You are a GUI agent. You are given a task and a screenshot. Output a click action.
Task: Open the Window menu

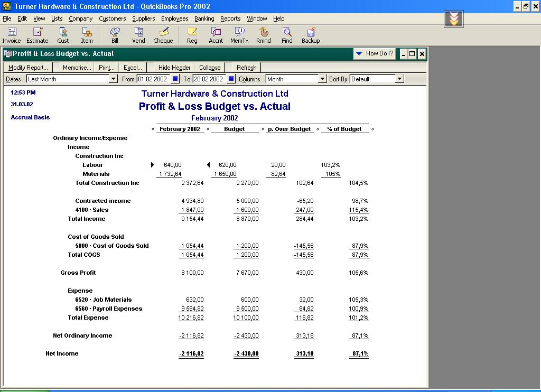tap(257, 18)
